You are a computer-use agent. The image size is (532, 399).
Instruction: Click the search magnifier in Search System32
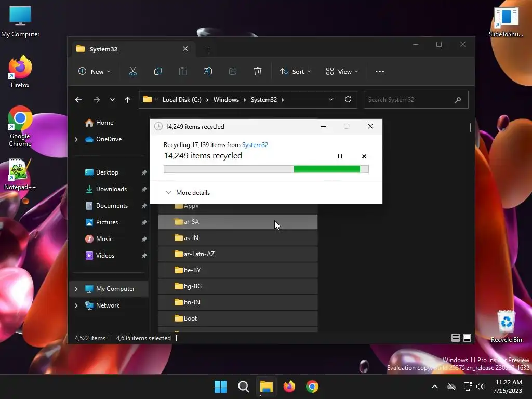(458, 100)
